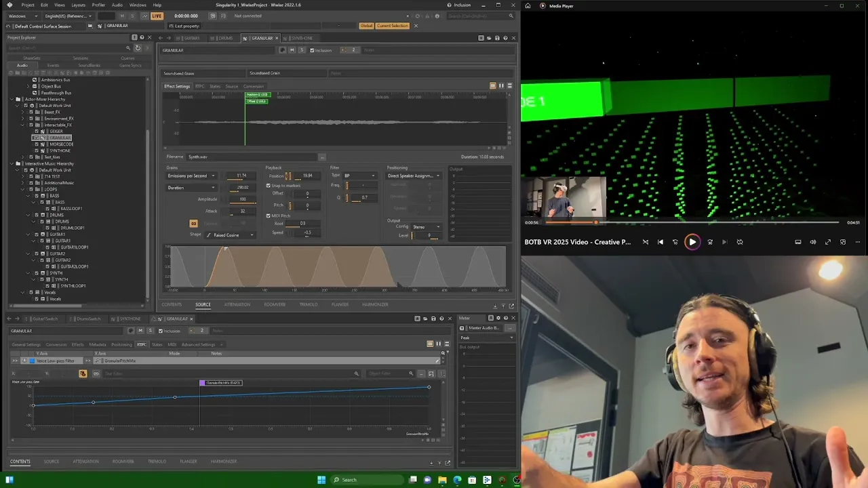
Task: Click the Media Player home icon
Action: click(528, 6)
